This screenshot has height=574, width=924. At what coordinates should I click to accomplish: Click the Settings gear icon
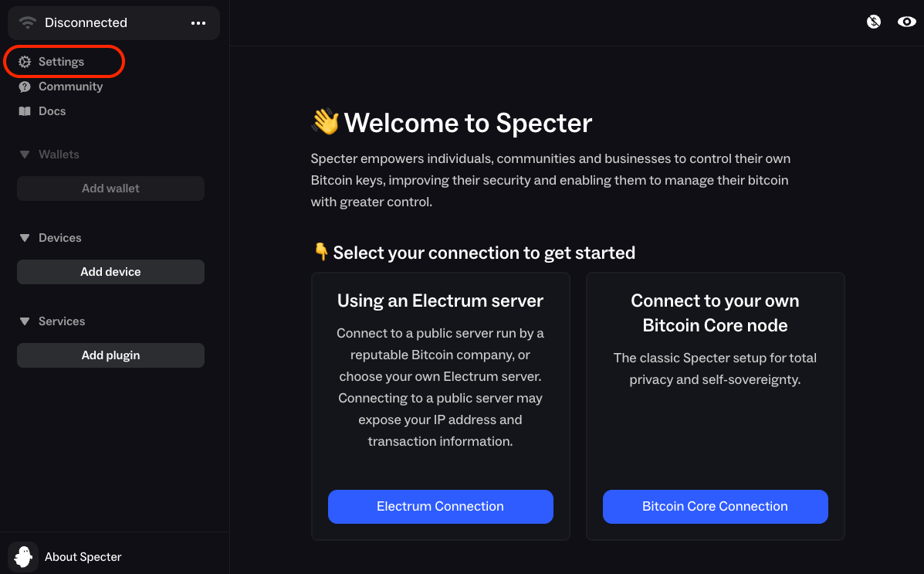(x=24, y=61)
